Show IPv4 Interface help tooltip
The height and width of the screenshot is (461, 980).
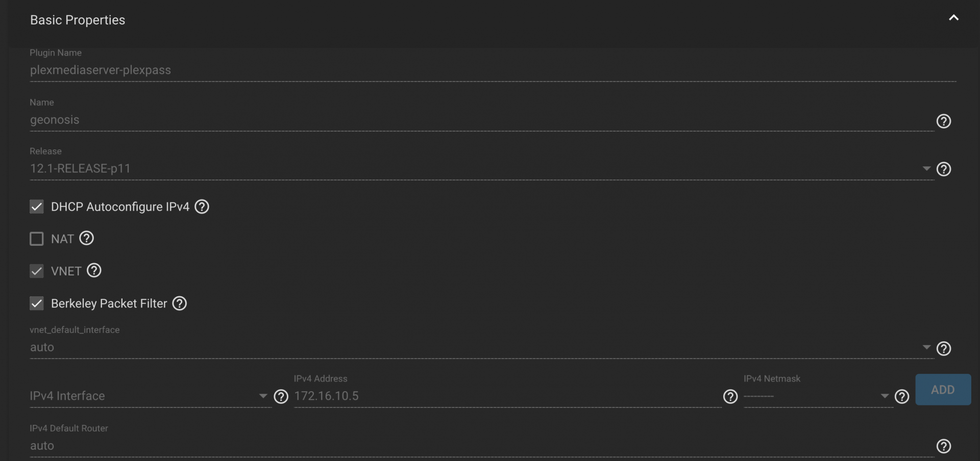tap(281, 397)
